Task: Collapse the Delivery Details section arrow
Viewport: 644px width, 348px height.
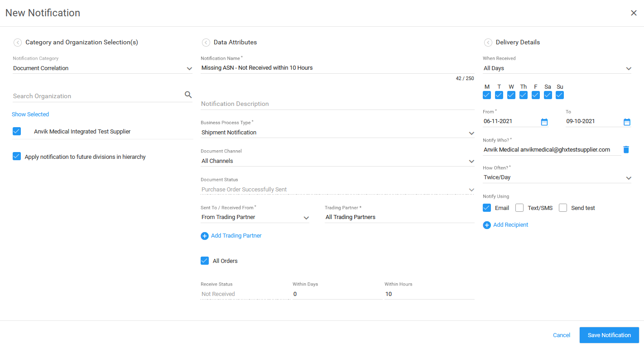Action: (488, 43)
